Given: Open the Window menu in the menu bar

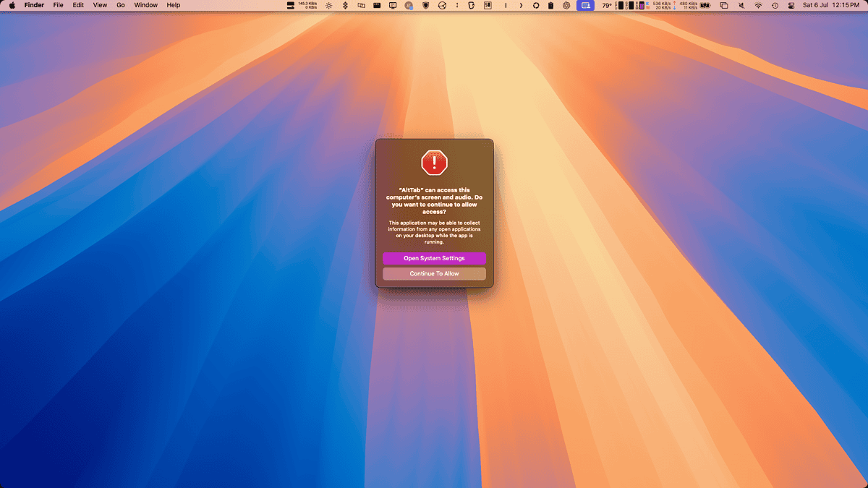Looking at the screenshot, I should (145, 5).
